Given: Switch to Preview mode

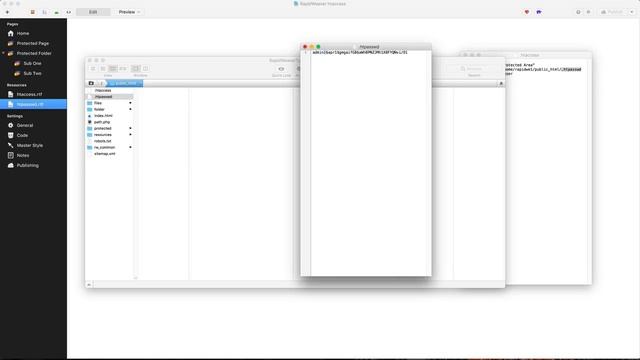Looking at the screenshot, I should 129,12.
